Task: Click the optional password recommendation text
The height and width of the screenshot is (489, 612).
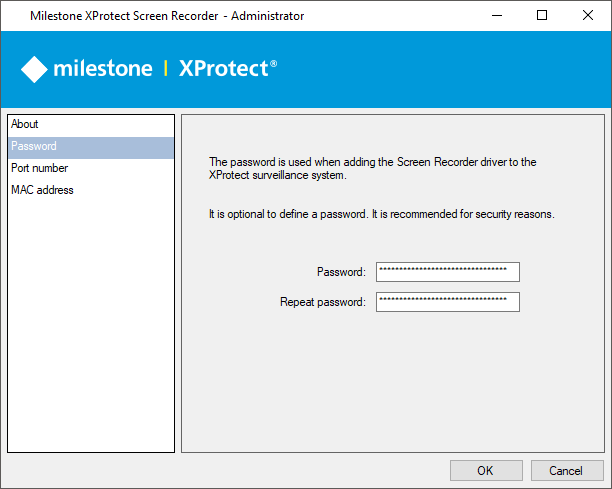Action: (381, 214)
